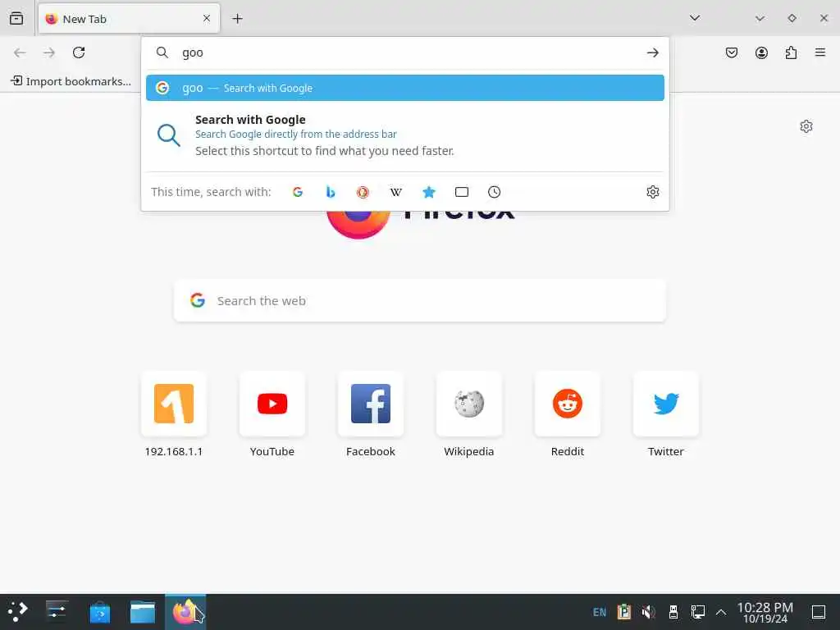This screenshot has width=840, height=630.
Task: Open Save to Pocket
Action: [x=731, y=52]
